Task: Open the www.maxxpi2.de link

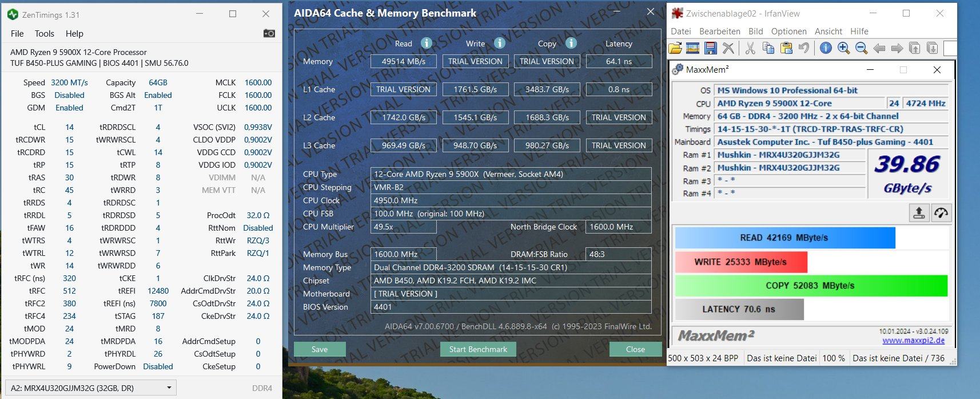Action: tap(913, 341)
